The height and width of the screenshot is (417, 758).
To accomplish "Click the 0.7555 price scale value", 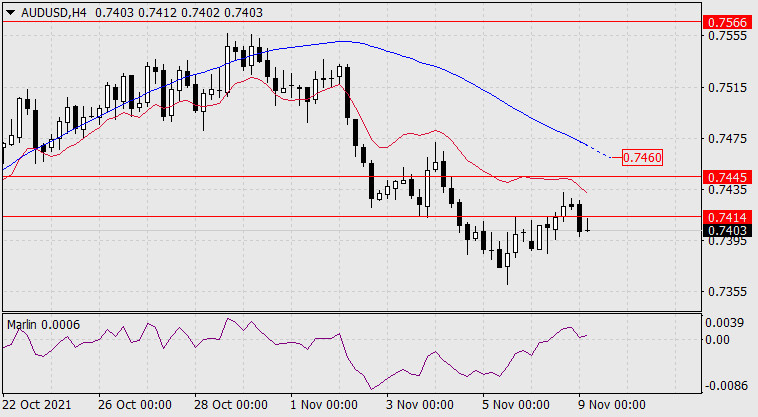I will tap(727, 36).
